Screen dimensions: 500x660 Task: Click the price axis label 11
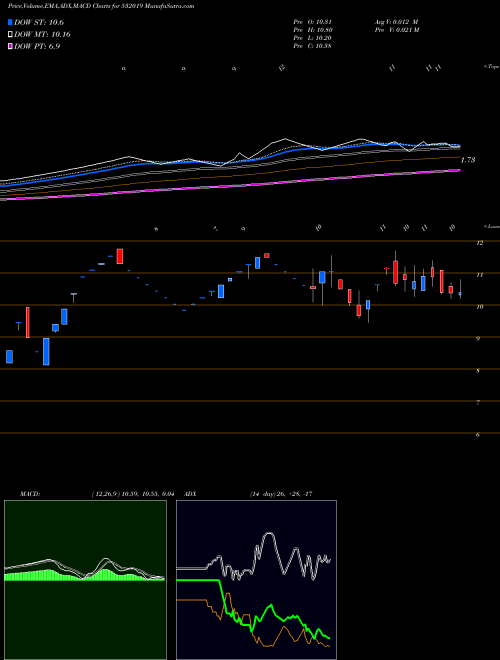[479, 275]
